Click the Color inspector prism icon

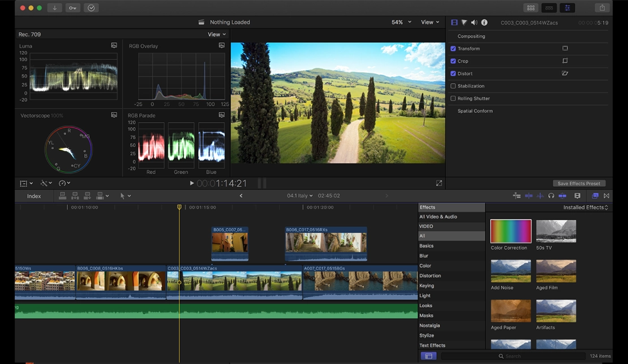464,23
